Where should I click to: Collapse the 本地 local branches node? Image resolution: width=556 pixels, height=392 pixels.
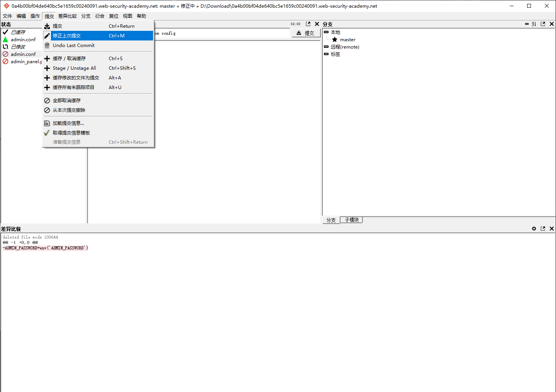(x=326, y=32)
